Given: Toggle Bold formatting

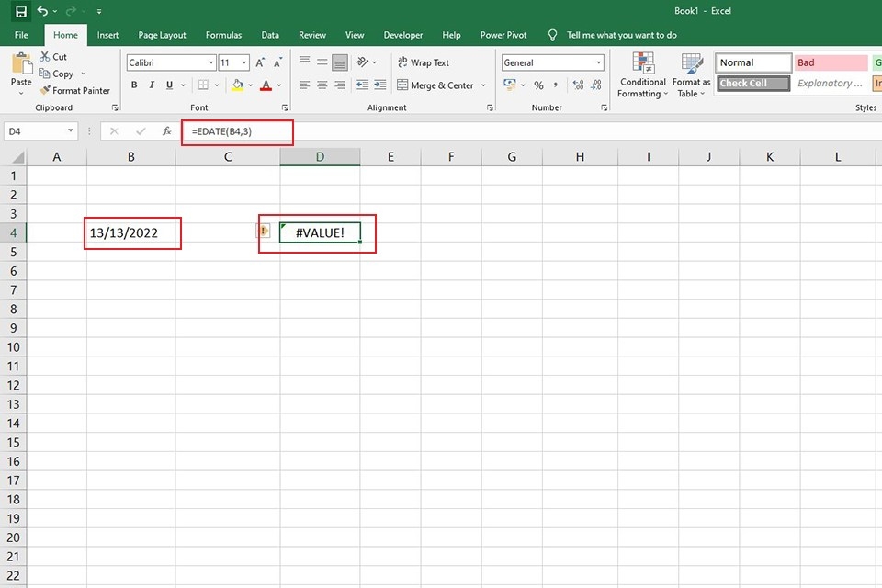Looking at the screenshot, I should (134, 85).
